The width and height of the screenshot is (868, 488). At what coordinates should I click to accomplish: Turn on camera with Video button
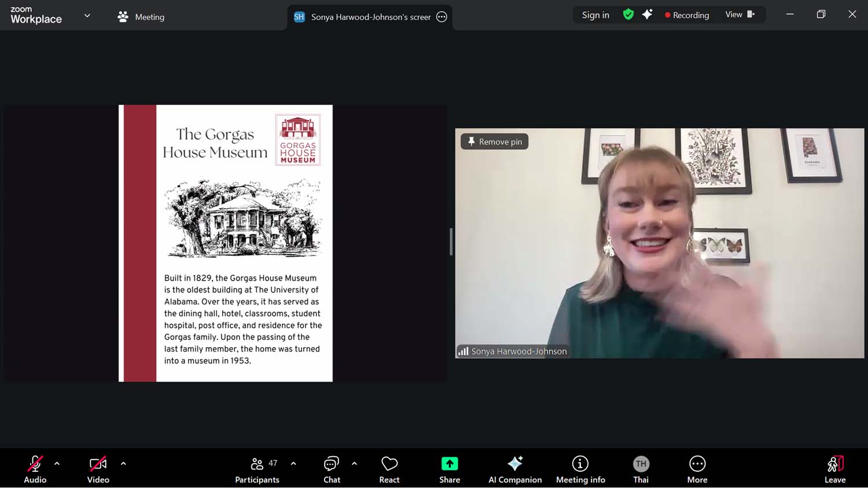pos(98,469)
